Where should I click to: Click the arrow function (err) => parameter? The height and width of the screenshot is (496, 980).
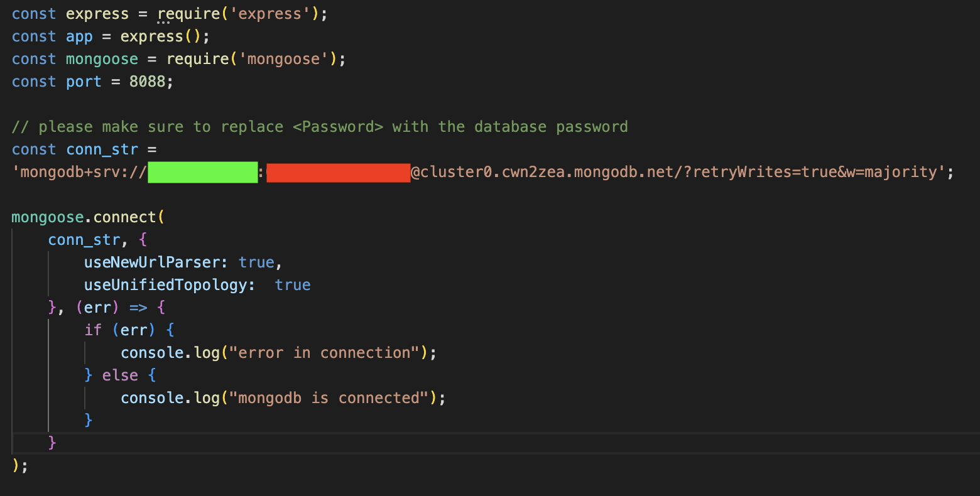point(111,308)
